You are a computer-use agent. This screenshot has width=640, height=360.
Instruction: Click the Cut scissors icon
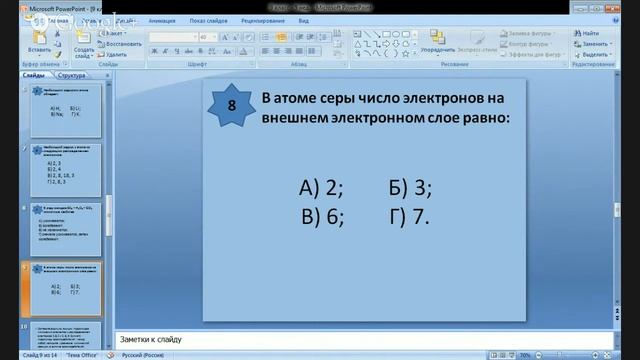click(58, 34)
